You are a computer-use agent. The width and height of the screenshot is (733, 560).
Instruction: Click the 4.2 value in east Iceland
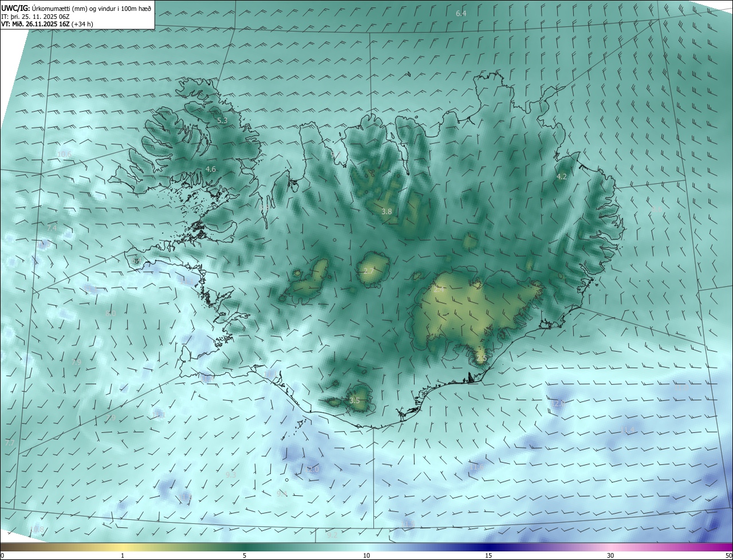pyautogui.click(x=562, y=177)
